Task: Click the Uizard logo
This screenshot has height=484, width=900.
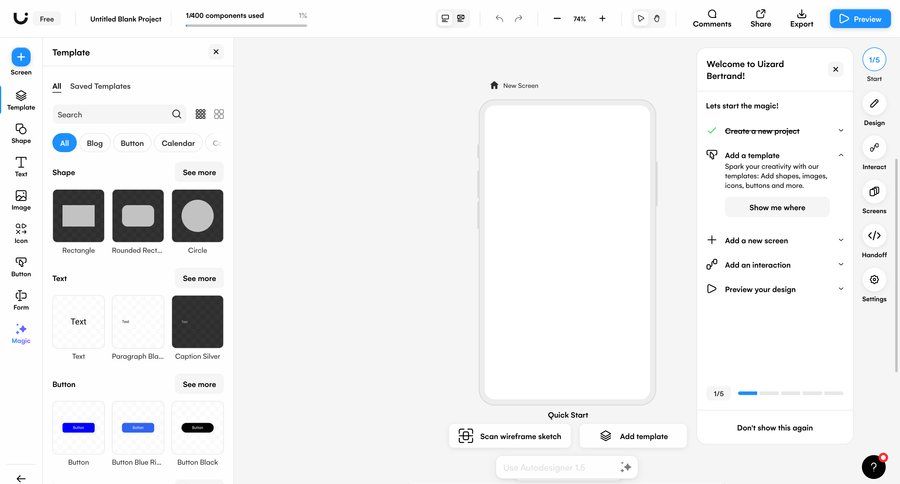Action: [21, 18]
